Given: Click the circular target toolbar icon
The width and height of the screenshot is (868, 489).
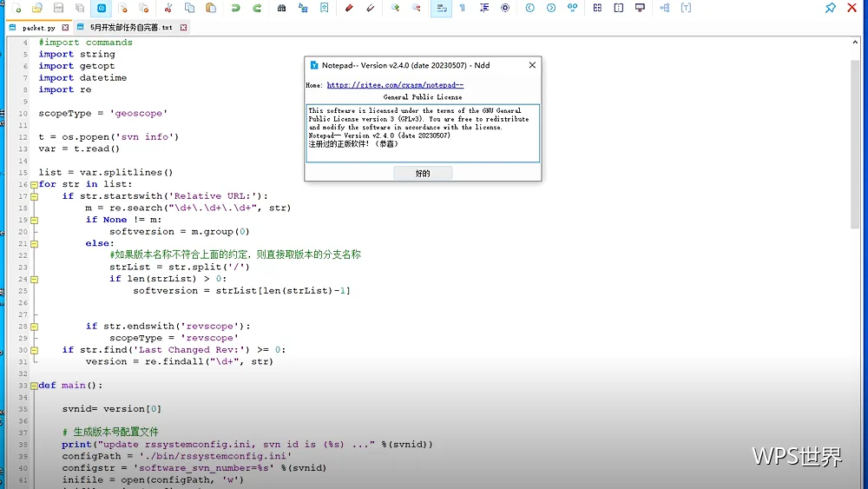Looking at the screenshot, I should (x=505, y=8).
